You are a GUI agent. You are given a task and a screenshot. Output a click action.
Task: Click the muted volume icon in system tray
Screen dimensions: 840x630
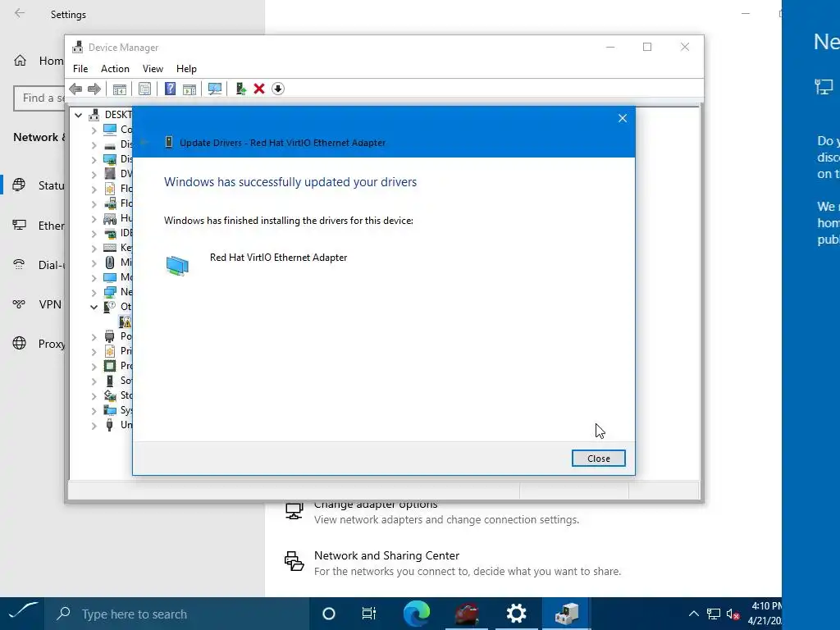point(733,614)
